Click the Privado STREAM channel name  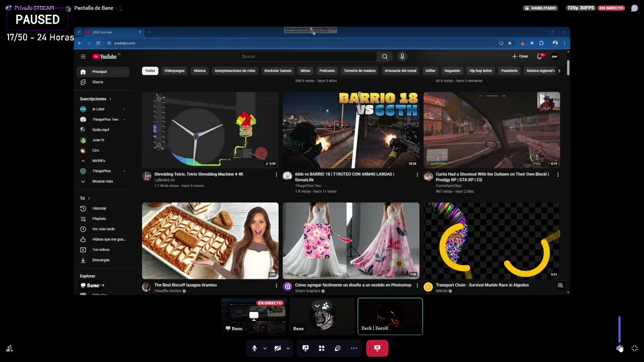pyautogui.click(x=34, y=8)
